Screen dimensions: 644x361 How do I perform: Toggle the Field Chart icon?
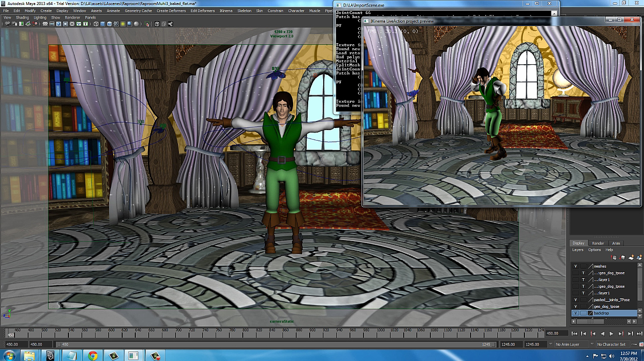(x=72, y=24)
